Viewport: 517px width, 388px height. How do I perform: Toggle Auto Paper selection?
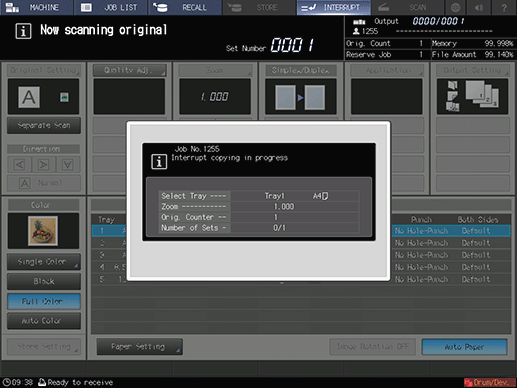(x=464, y=347)
